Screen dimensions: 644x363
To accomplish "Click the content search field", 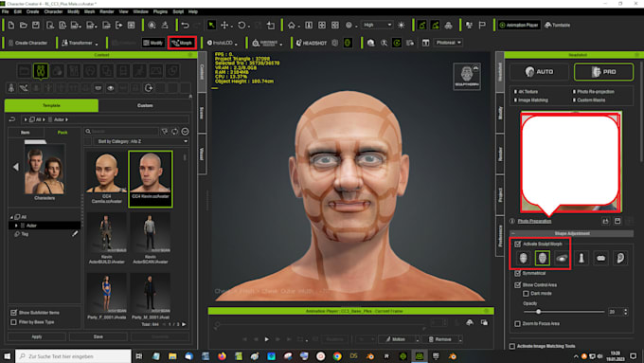I will 121,132.
